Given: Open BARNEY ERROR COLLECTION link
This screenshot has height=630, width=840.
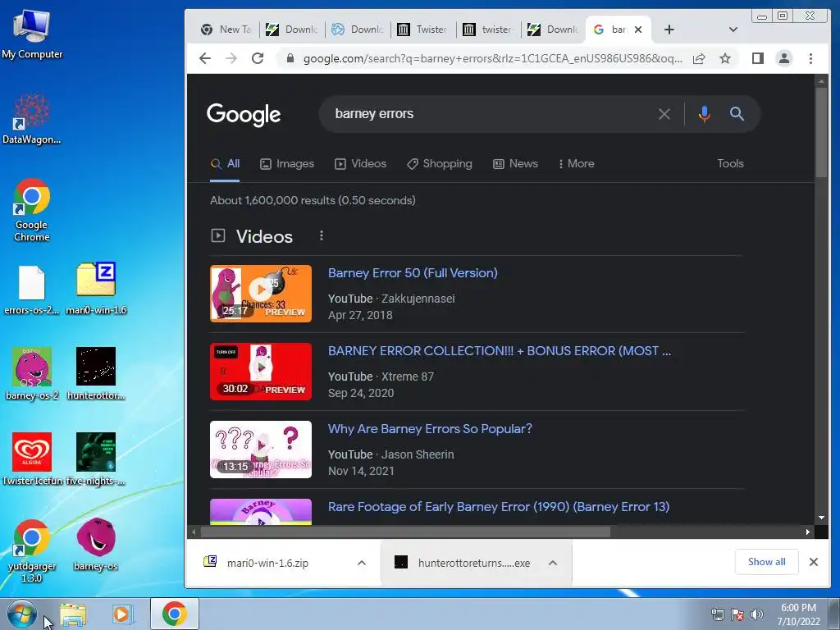Looking at the screenshot, I should click(x=500, y=351).
